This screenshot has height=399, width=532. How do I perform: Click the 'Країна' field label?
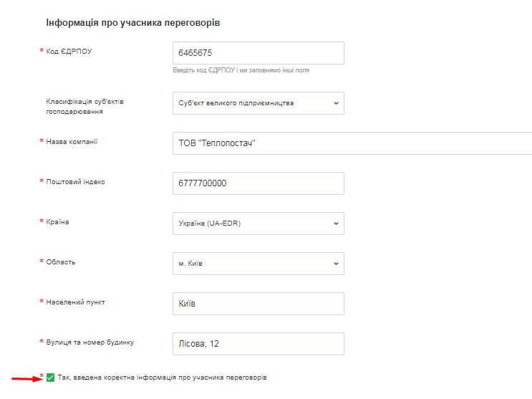point(58,222)
